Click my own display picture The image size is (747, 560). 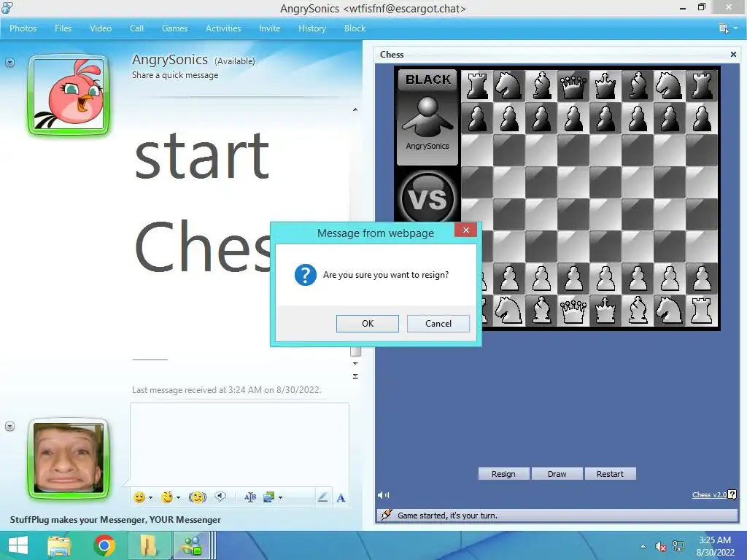[69, 458]
